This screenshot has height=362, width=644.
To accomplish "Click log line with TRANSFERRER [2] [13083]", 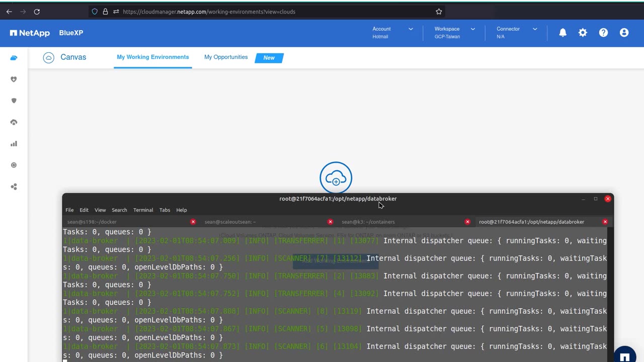I will (335, 276).
